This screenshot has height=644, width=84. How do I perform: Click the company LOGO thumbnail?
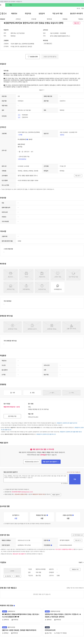click(x=12, y=571)
